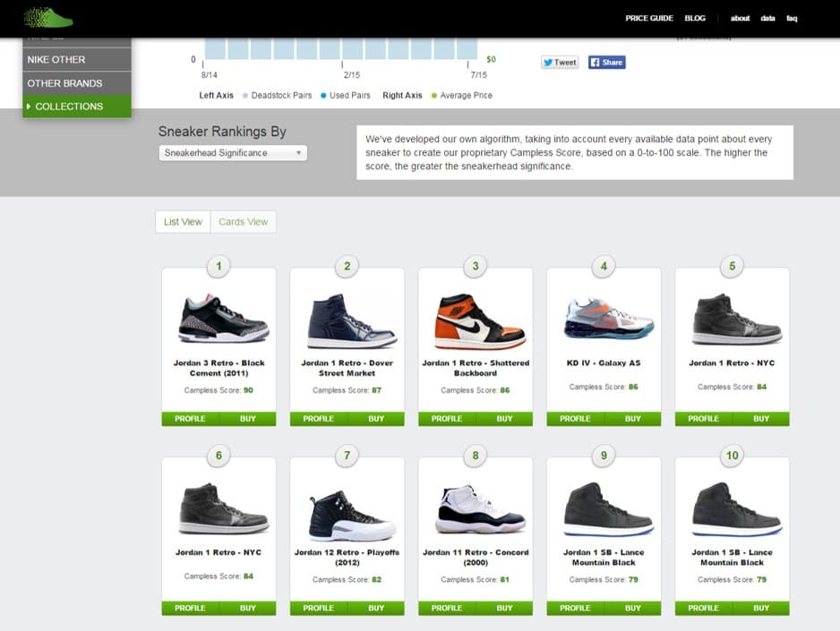Click the green sneaker site logo
This screenshot has height=631, width=840.
point(48,17)
